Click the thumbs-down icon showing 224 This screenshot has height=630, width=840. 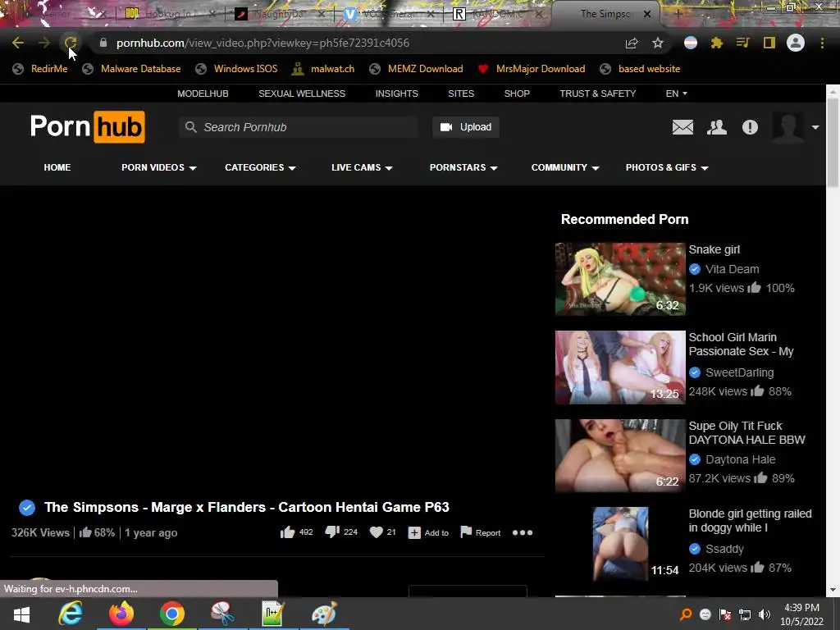point(333,532)
